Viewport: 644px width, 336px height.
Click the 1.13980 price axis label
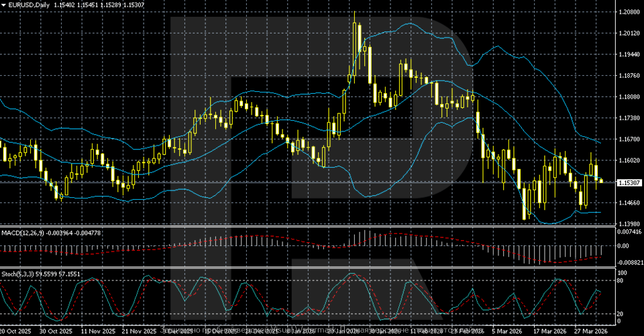[629, 224]
